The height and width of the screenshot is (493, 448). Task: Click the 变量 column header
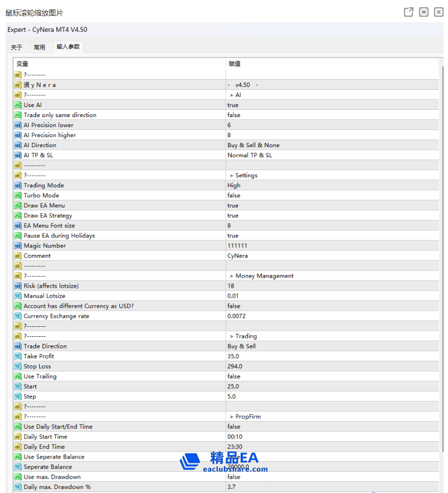pos(22,64)
